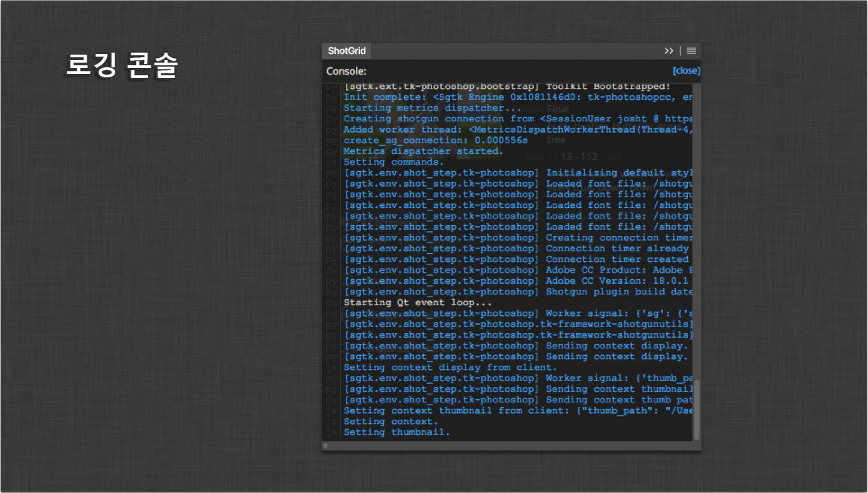868x493 pixels.
Task: Select the "Setting commands." log line
Action: [x=393, y=162]
